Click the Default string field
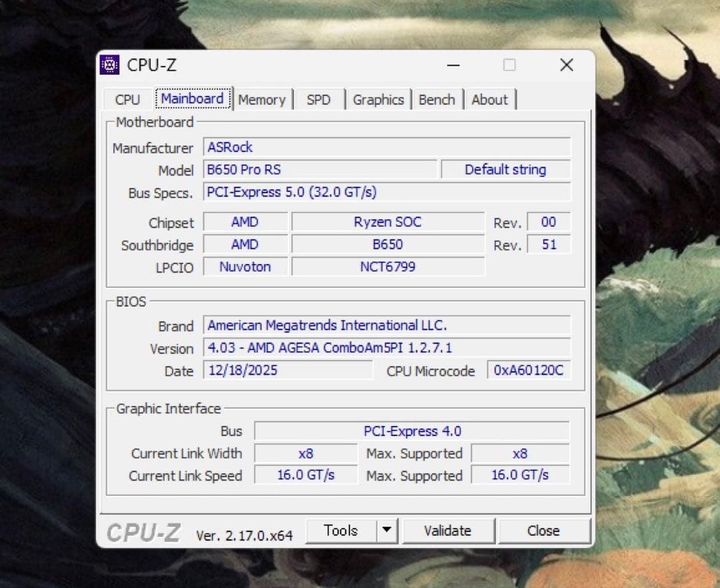The height and width of the screenshot is (588, 720). coord(505,169)
